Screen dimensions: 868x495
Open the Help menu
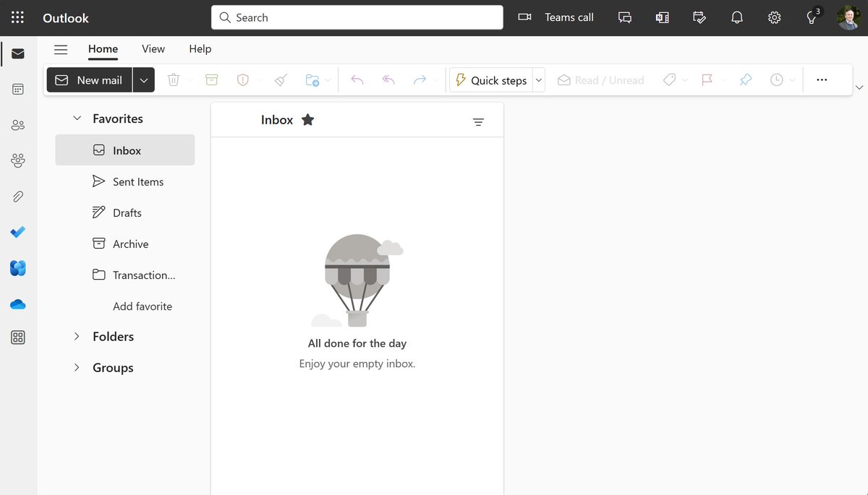[200, 49]
